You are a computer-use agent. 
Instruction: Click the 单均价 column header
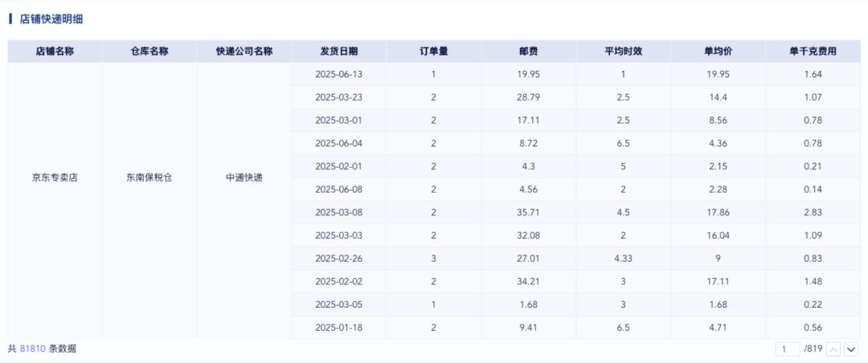pos(718,51)
